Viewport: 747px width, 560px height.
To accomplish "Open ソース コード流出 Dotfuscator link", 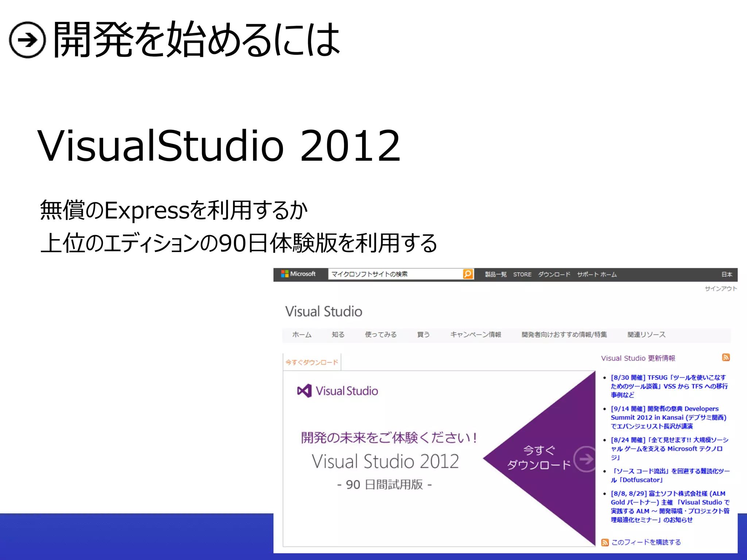I will click(670, 475).
